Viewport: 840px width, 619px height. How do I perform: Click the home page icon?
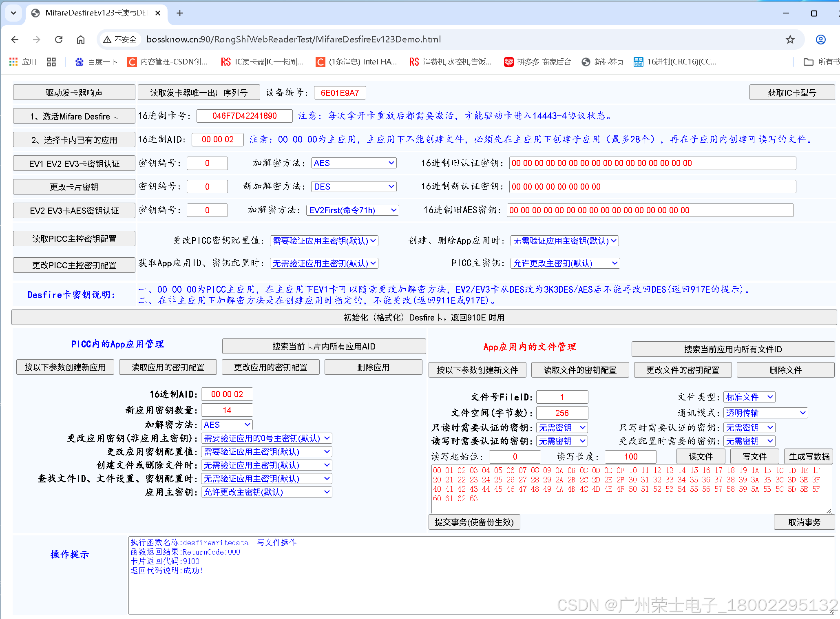tap(81, 40)
